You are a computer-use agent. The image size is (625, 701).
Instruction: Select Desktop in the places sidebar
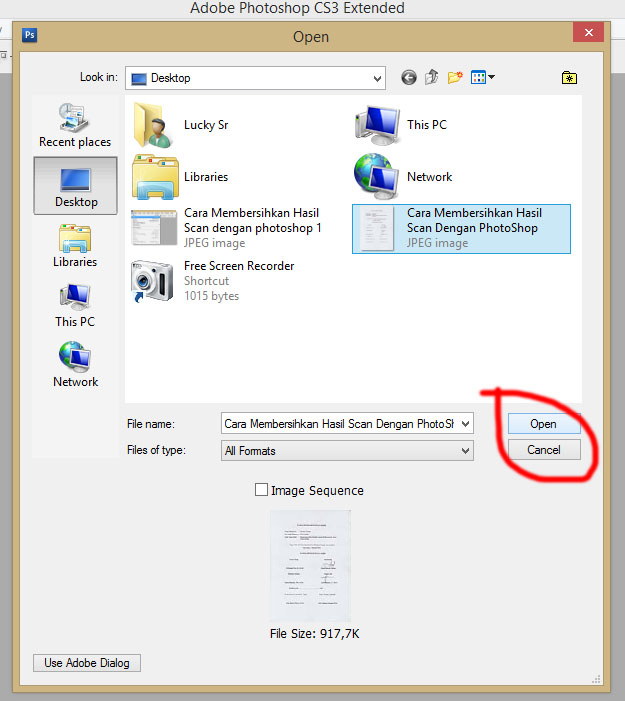[76, 186]
